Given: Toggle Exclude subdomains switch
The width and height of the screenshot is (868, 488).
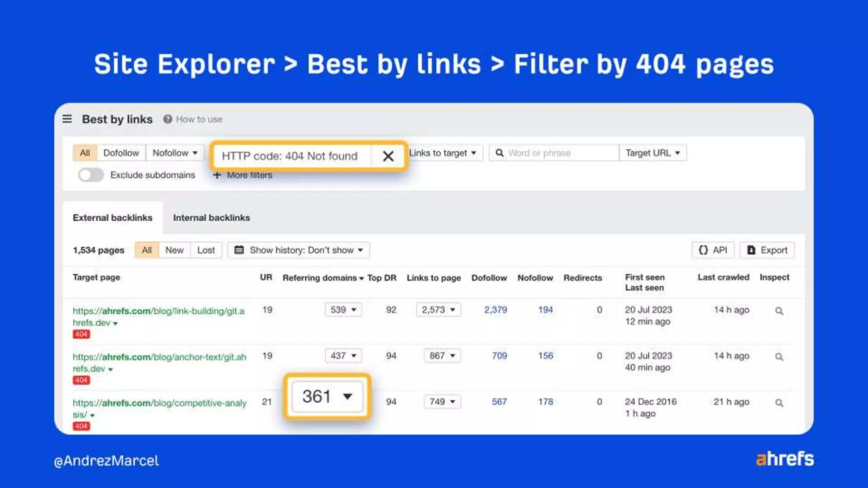Looking at the screenshot, I should (x=91, y=175).
